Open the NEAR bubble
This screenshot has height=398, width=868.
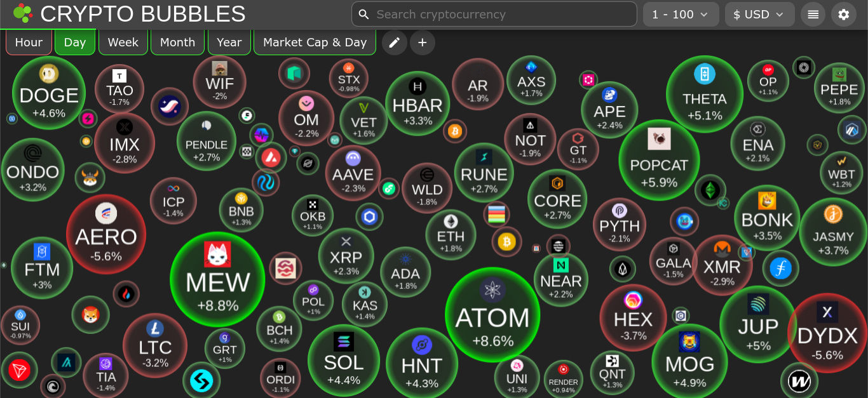[x=560, y=279]
